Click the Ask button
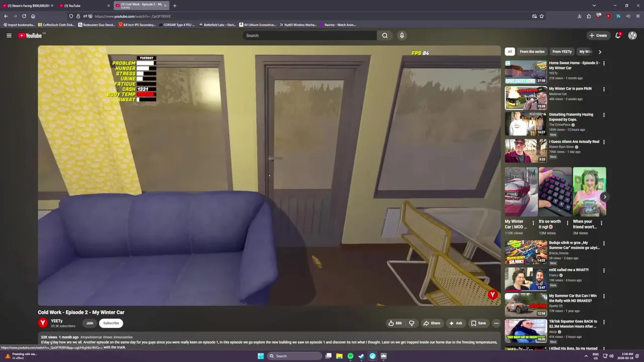This screenshot has height=362, width=644. coord(456,323)
